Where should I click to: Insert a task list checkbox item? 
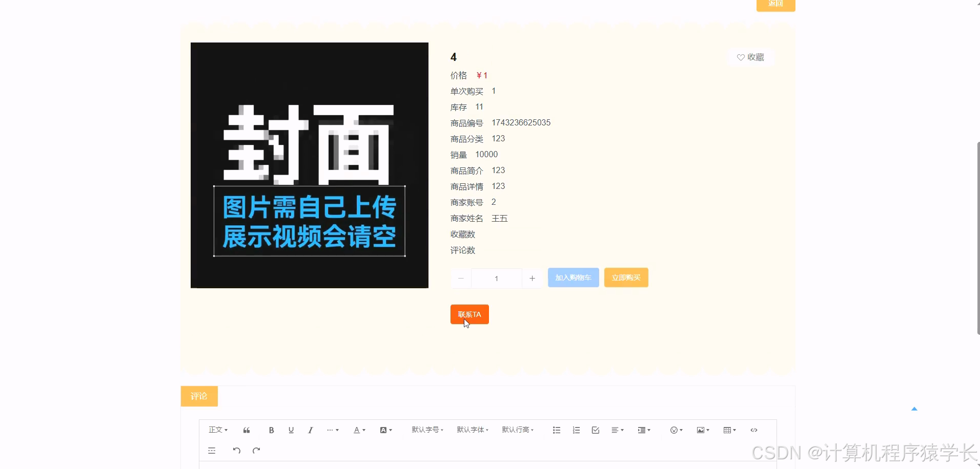pos(595,430)
